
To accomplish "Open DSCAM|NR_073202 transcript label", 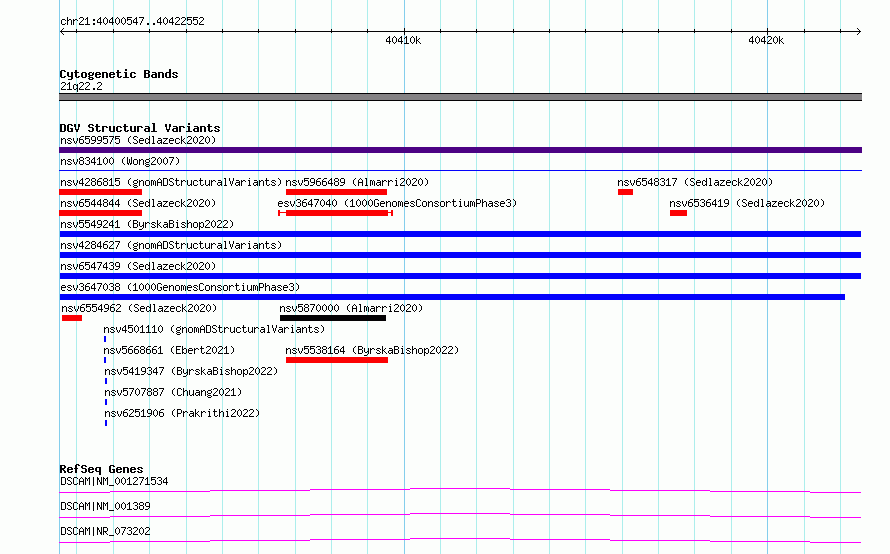I will coord(105,531).
